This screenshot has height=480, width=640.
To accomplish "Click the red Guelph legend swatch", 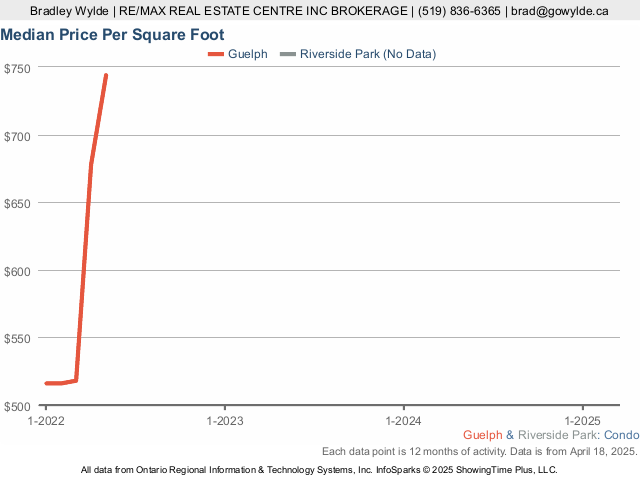I will [x=216, y=54].
